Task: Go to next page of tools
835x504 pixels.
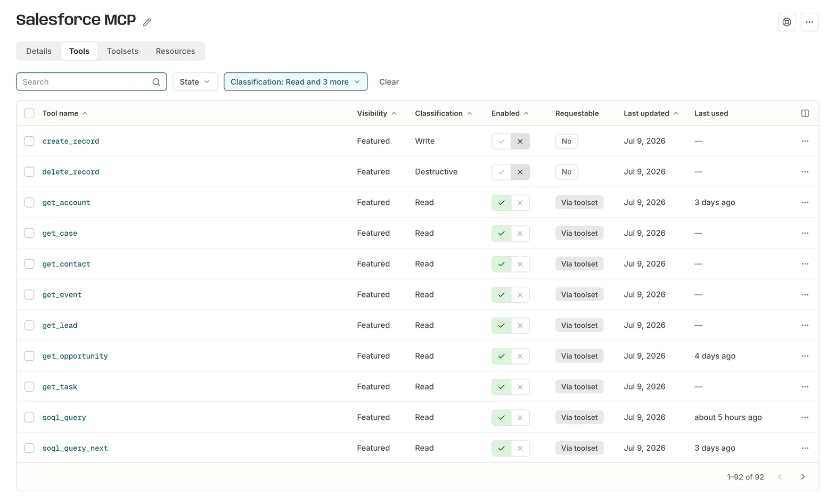Action: 803,477
